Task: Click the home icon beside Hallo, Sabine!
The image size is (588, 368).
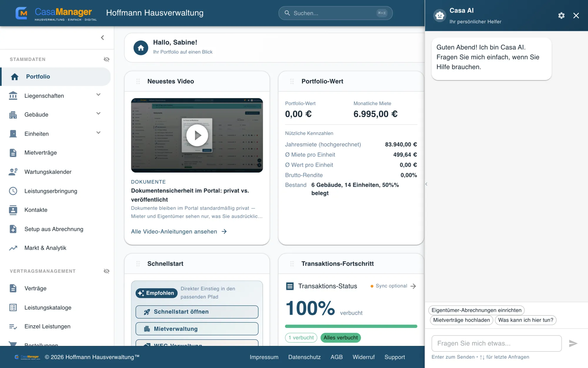Action: tap(141, 48)
